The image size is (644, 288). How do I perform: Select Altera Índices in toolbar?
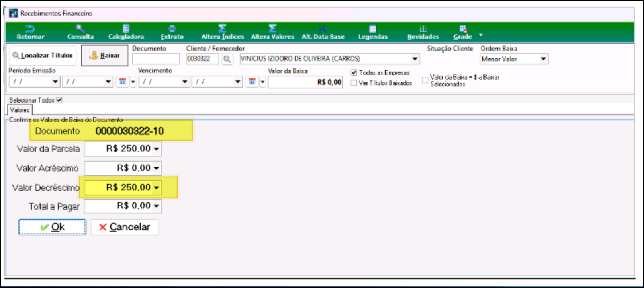coord(222,32)
